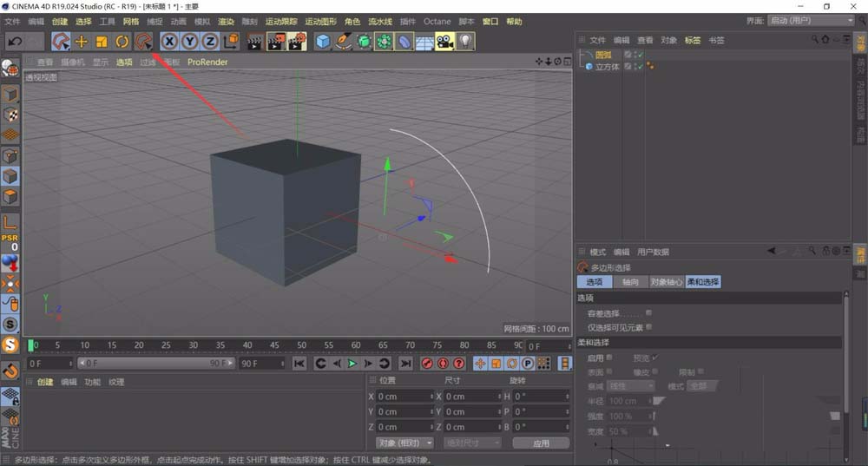868x466 pixels.
Task: Enable Points mode in left toolbar
Action: (x=10, y=156)
